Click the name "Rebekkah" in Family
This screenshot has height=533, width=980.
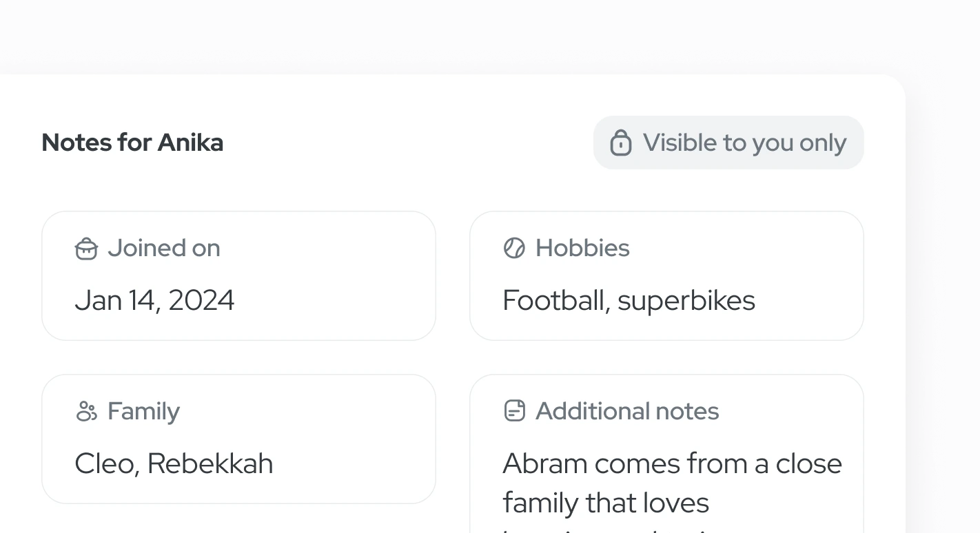(210, 463)
